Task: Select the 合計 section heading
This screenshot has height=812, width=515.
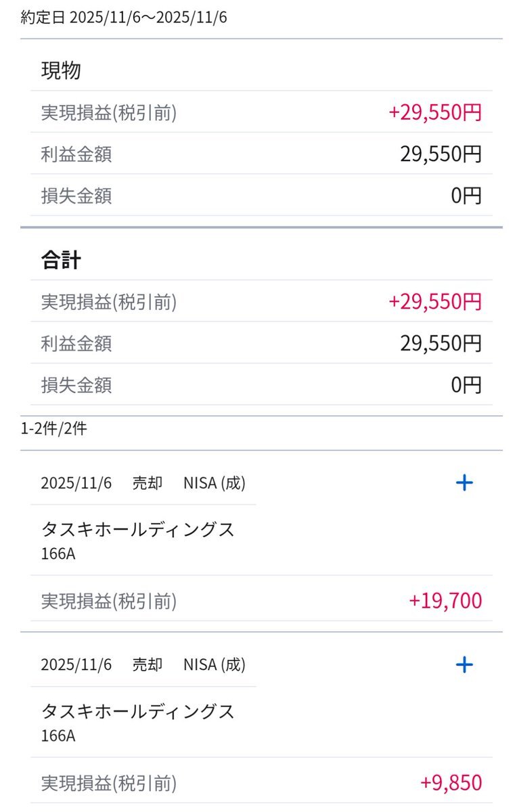Action: 61,260
